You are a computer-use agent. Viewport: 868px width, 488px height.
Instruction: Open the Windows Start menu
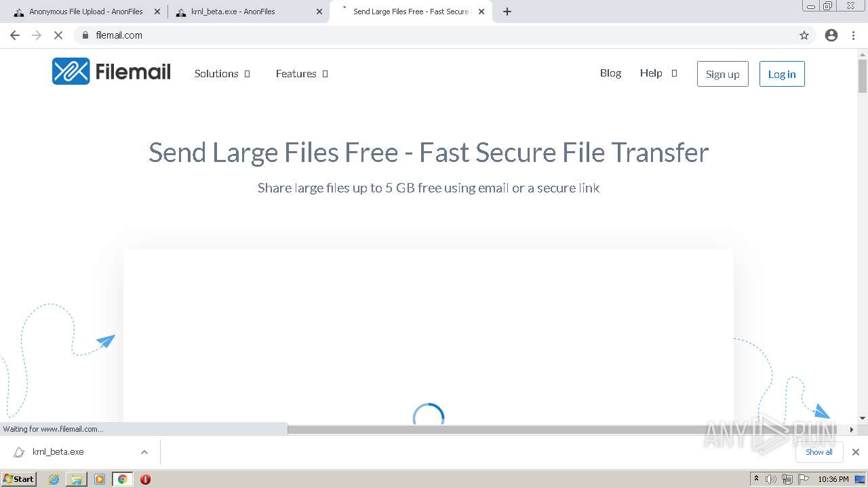(19, 479)
